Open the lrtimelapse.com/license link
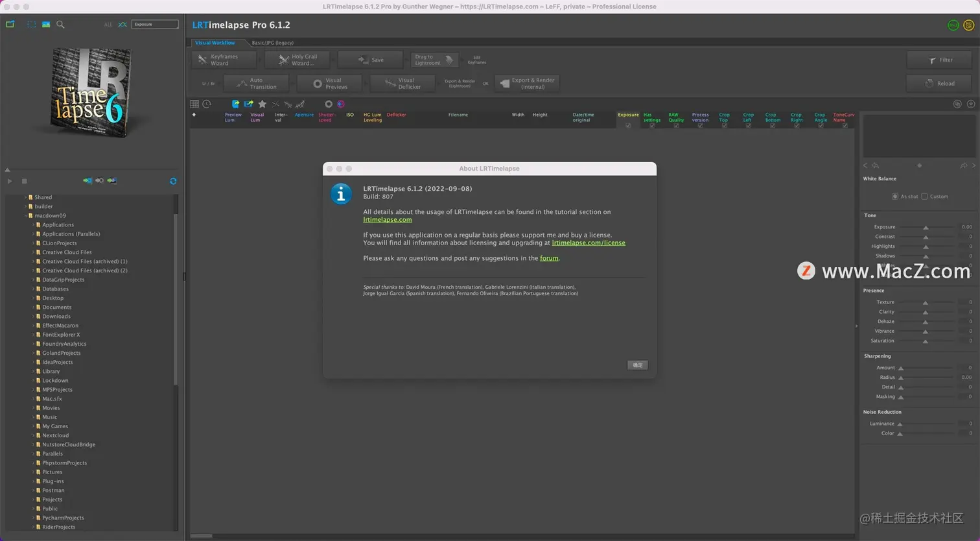 click(x=589, y=243)
